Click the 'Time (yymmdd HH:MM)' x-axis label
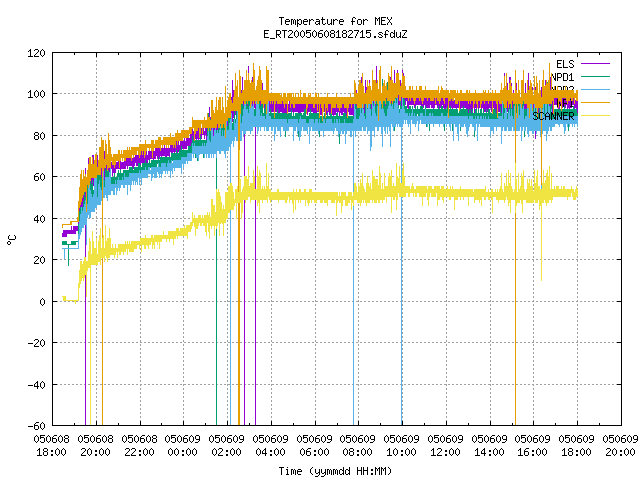 [335, 471]
